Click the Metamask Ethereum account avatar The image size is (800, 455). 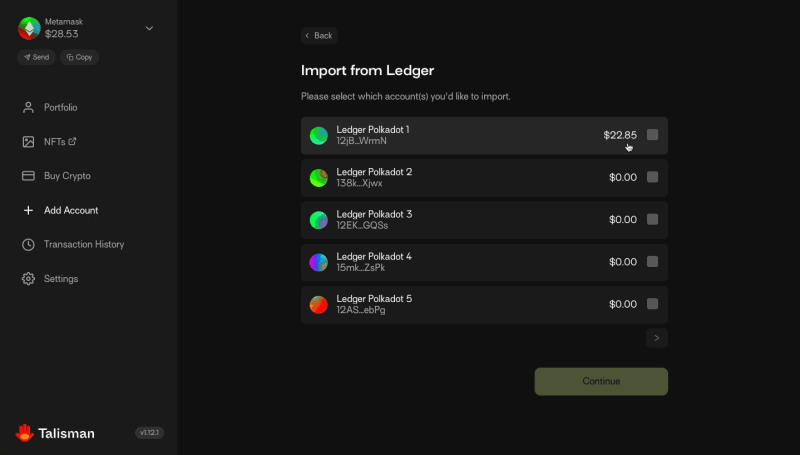tap(29, 29)
